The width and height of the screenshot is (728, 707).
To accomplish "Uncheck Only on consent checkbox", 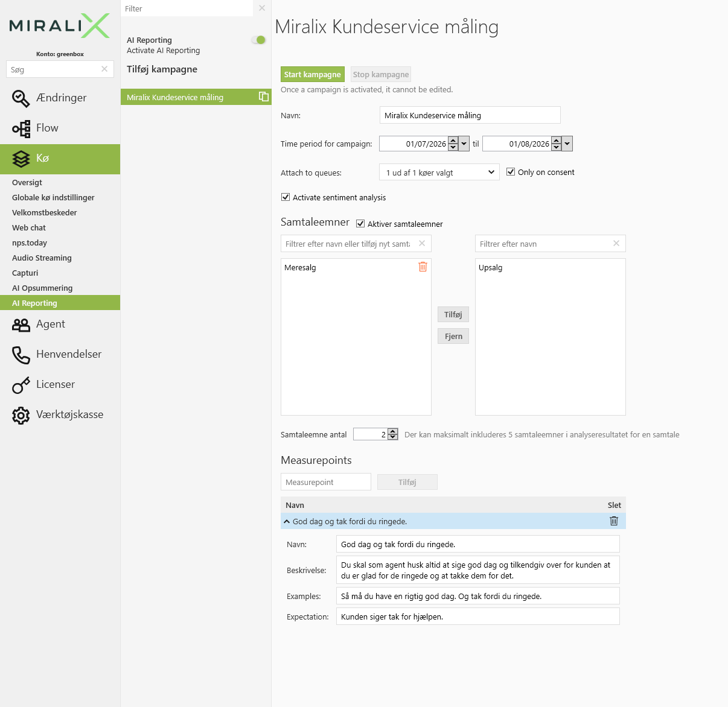I will 511,172.
